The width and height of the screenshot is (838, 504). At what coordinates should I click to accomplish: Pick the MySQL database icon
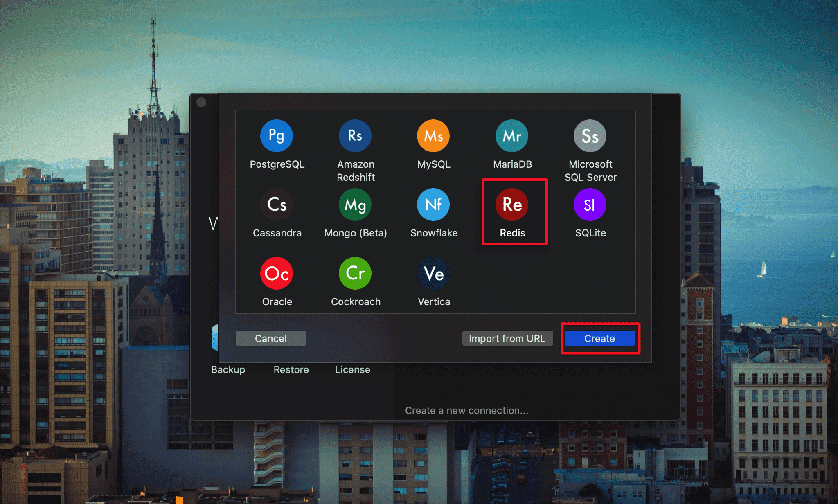[x=433, y=136]
